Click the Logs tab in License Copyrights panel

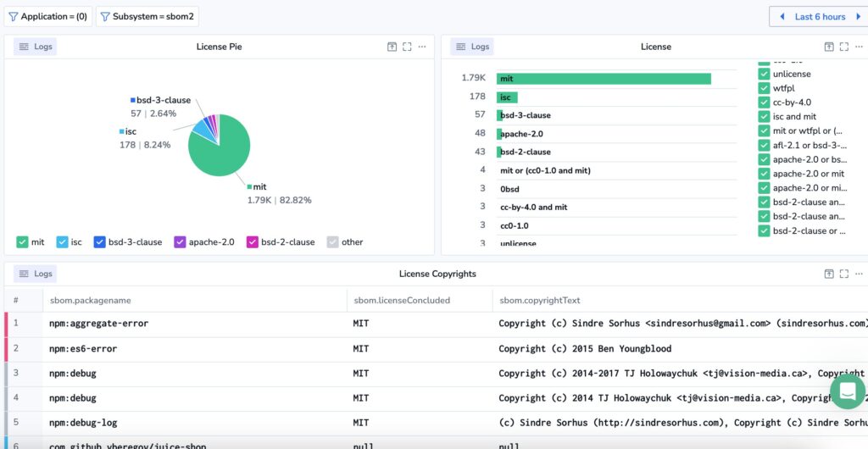coord(36,274)
